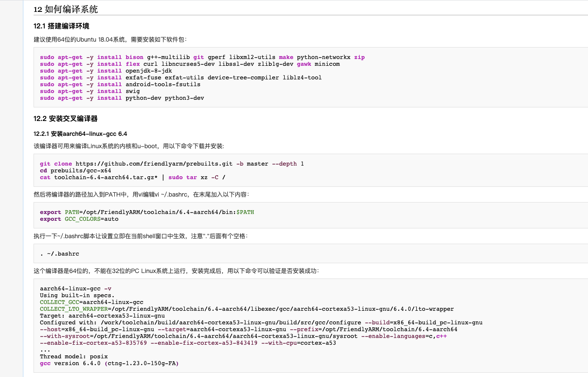Click the ". ~/.bashrc" command
588x377 pixels.
tap(59, 254)
